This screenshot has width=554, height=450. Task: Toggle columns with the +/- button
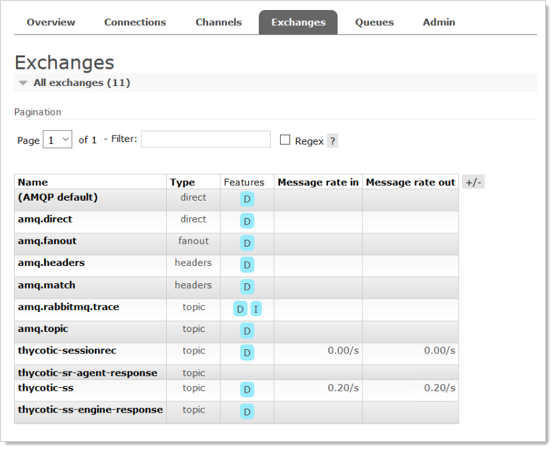tap(473, 182)
